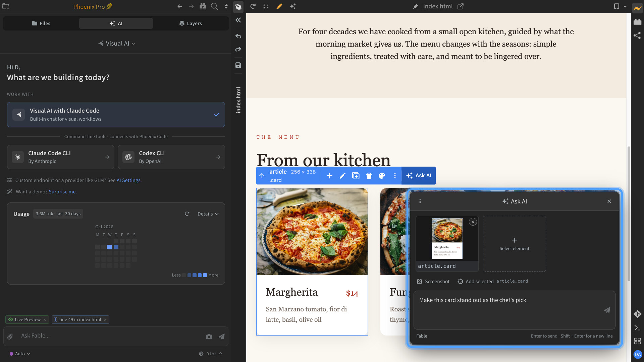
Task: Select parent element arrow in toolbar
Action: point(262,176)
